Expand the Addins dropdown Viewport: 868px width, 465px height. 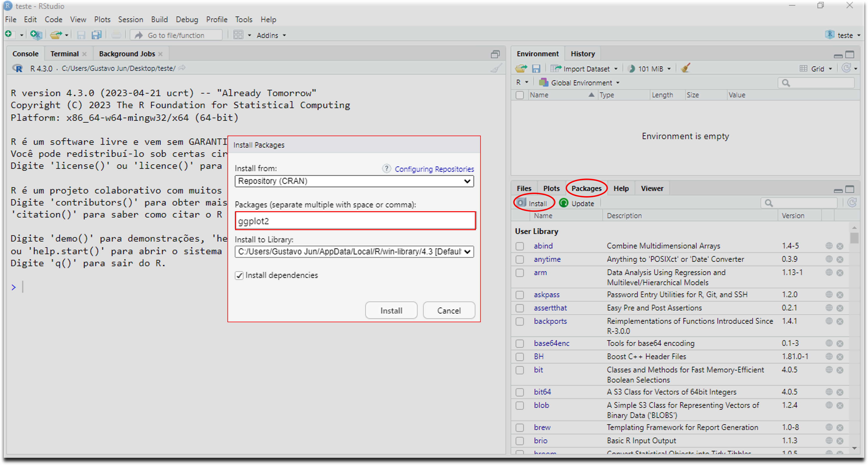click(x=271, y=35)
